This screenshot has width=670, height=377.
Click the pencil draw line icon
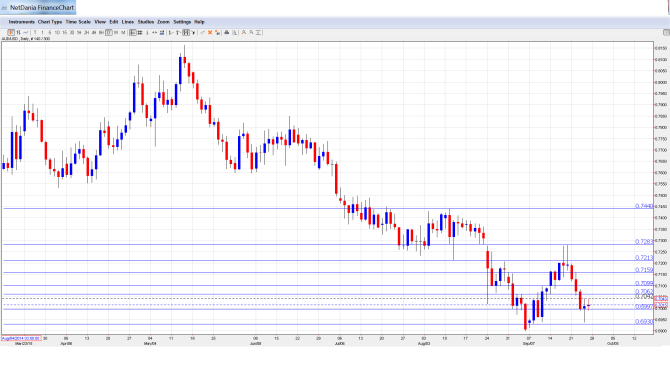[203, 32]
